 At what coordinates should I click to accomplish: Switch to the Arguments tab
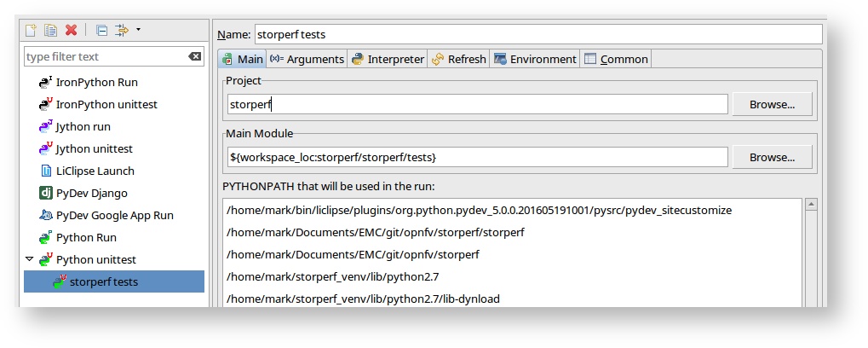click(x=307, y=59)
